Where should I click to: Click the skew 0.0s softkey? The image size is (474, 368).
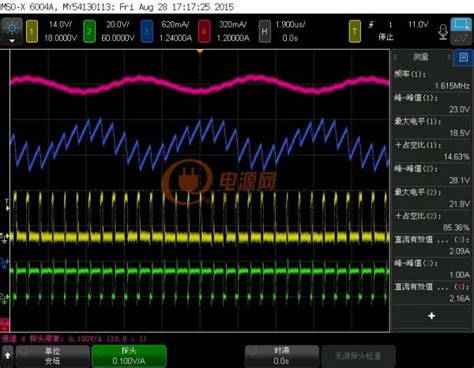click(x=282, y=356)
